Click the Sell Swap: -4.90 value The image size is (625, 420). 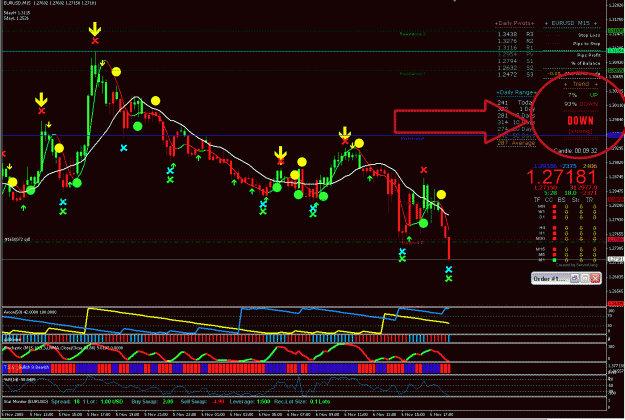(x=202, y=402)
